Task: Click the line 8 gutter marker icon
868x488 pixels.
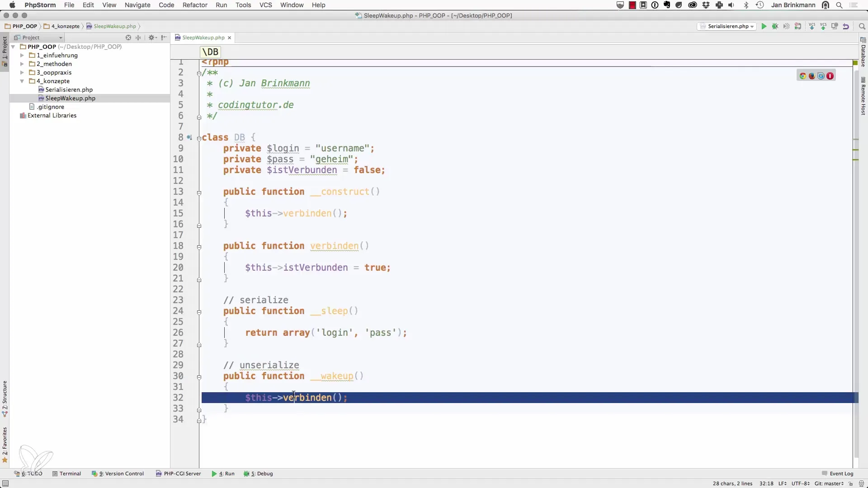Action: tap(189, 137)
